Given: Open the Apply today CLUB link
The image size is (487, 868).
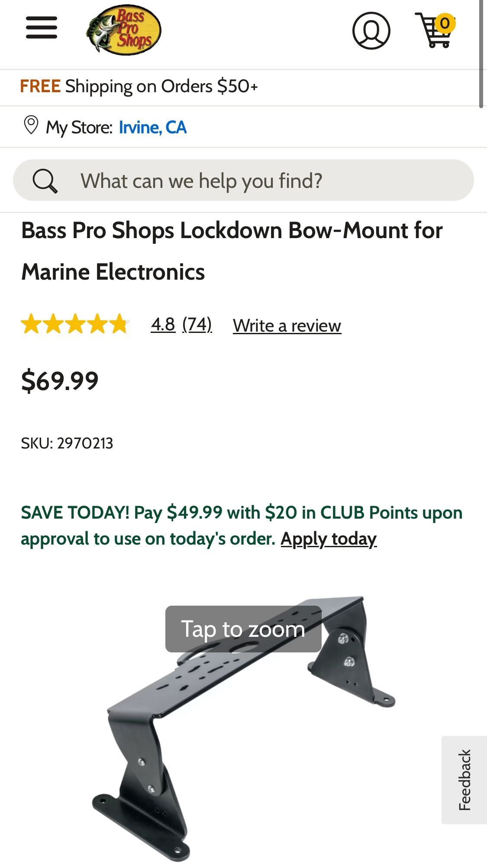Looking at the screenshot, I should click(x=329, y=539).
